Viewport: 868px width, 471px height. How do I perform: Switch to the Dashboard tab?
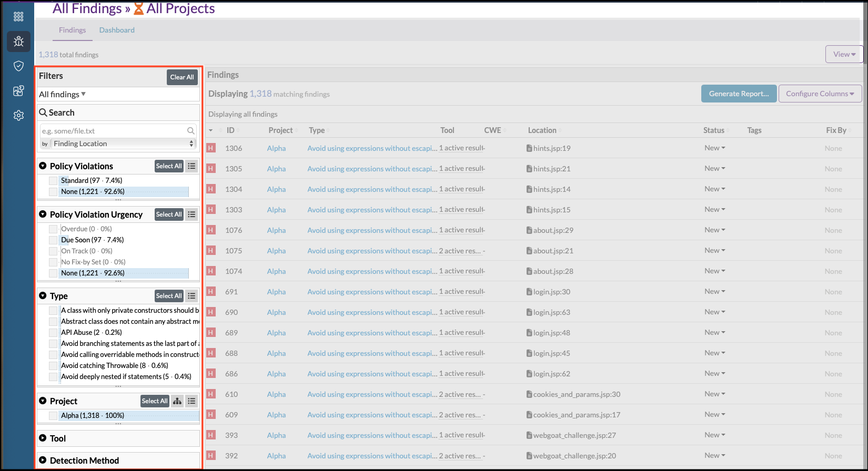point(117,30)
